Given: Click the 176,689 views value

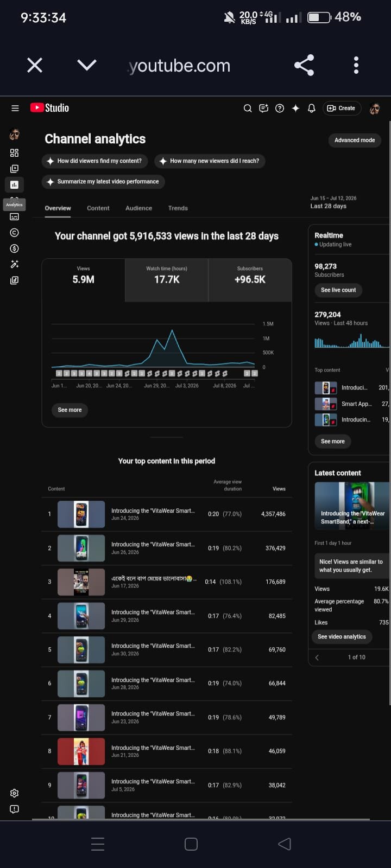Looking at the screenshot, I should coord(275,582).
